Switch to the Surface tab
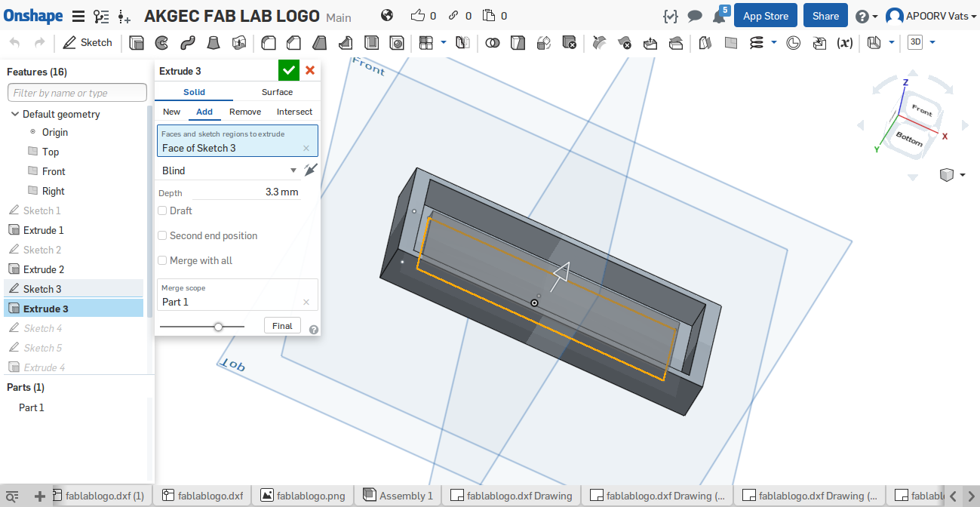Image resolution: width=980 pixels, height=507 pixels. (277, 92)
